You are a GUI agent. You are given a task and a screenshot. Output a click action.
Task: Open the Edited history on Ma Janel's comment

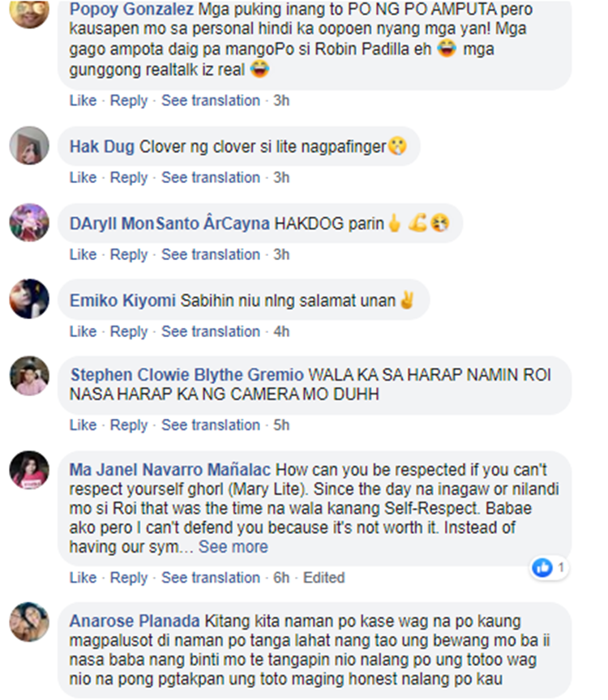click(324, 577)
